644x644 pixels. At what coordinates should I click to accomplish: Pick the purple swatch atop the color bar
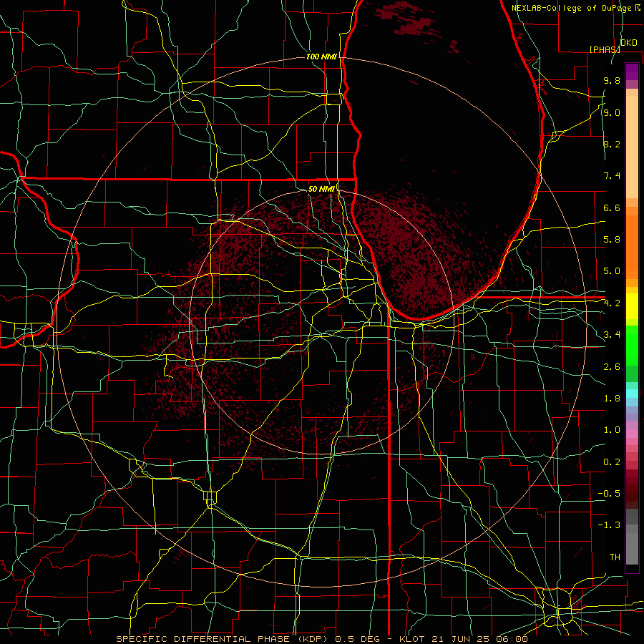pyautogui.click(x=632, y=72)
